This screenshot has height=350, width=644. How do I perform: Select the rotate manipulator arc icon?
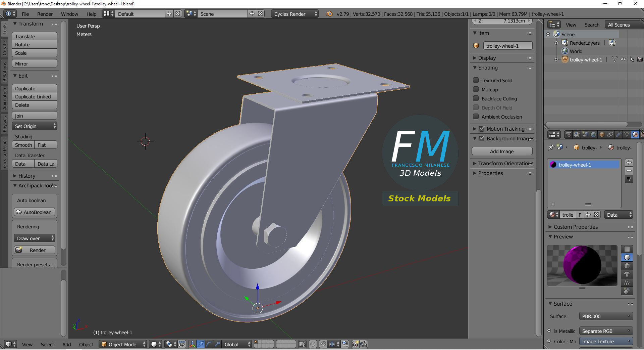coord(209,344)
